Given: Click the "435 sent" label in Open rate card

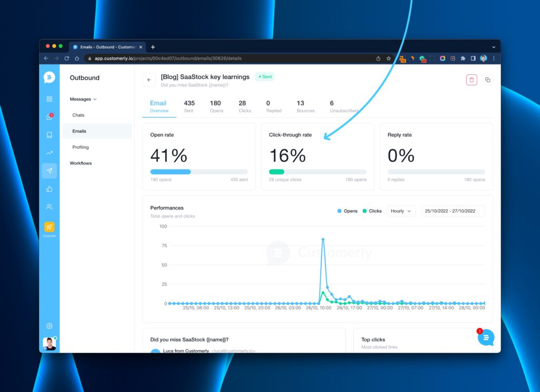Looking at the screenshot, I should [x=239, y=180].
